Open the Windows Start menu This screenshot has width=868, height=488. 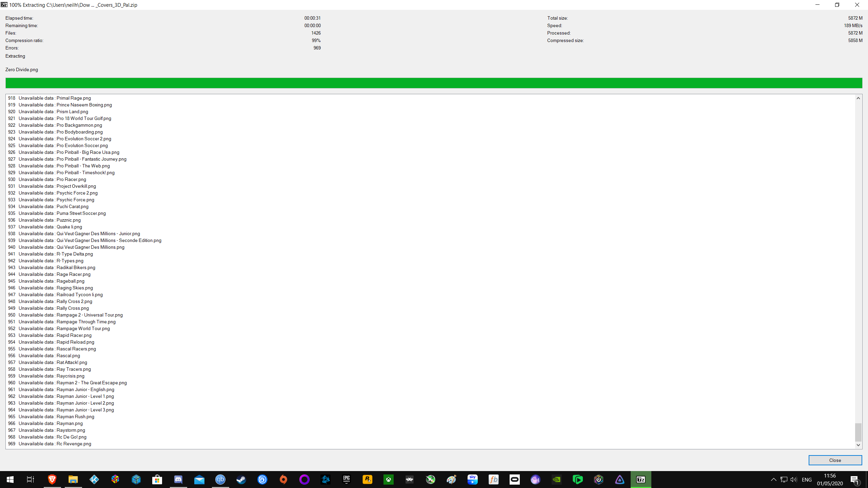[x=10, y=480]
